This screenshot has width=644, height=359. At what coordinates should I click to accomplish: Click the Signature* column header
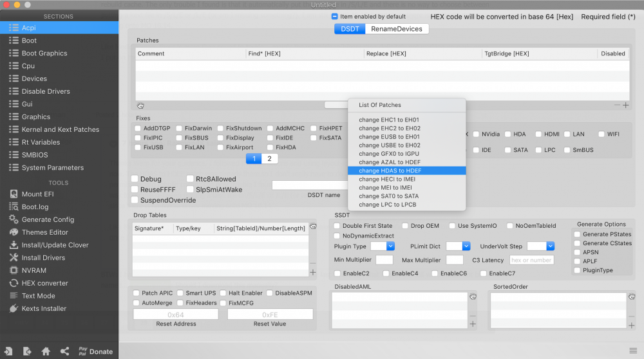point(152,228)
